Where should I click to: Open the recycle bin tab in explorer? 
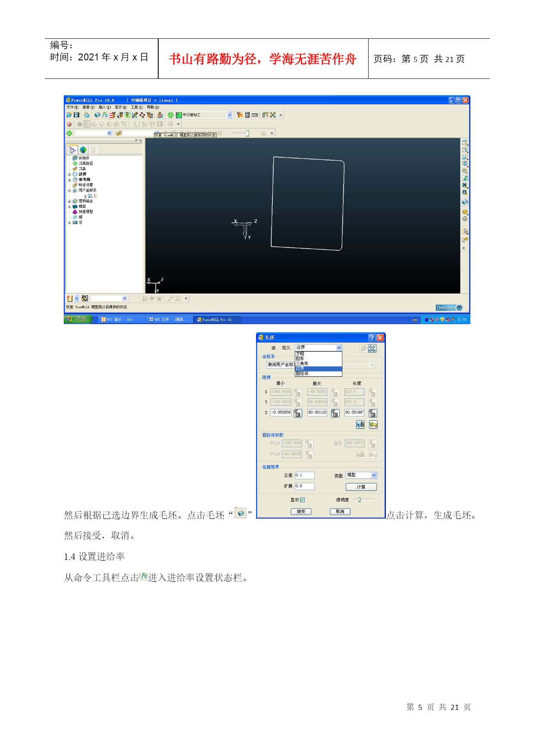[x=94, y=150]
